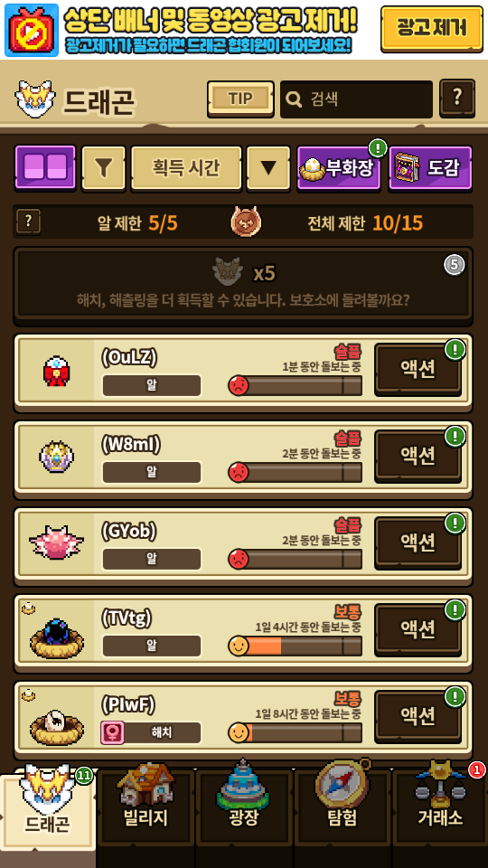Open help question mark beside search
The width and height of the screenshot is (488, 868).
(x=457, y=98)
